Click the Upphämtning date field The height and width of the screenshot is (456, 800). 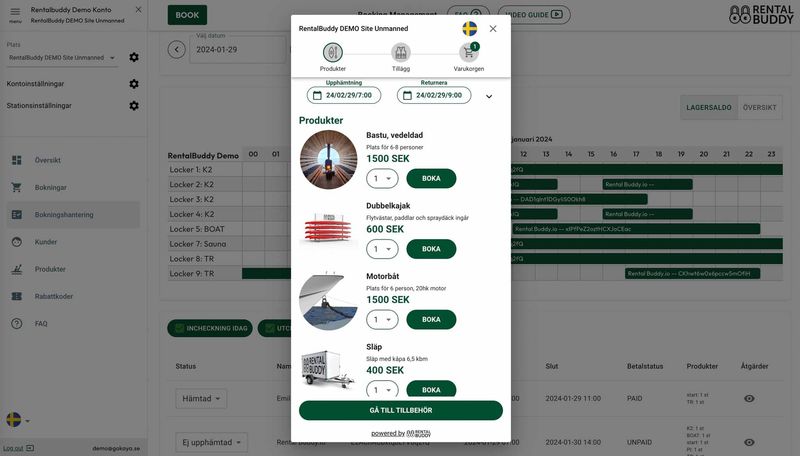click(344, 95)
